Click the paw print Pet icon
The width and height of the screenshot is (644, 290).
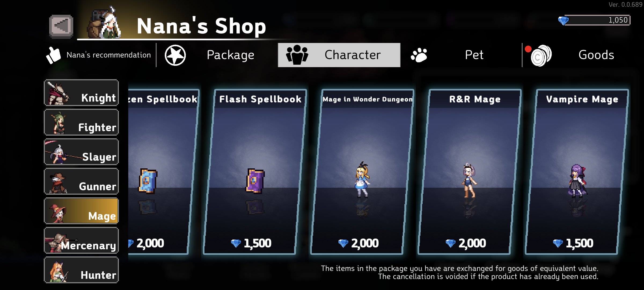[419, 55]
